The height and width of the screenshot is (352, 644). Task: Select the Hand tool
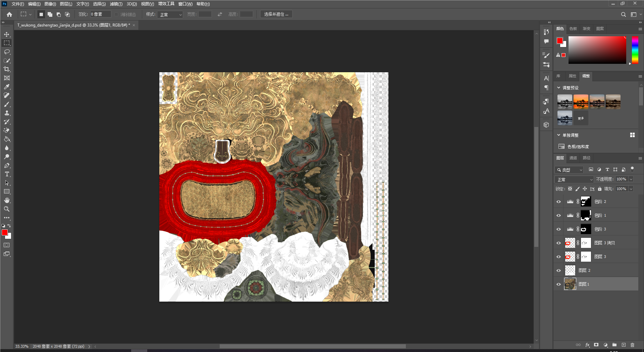7,201
